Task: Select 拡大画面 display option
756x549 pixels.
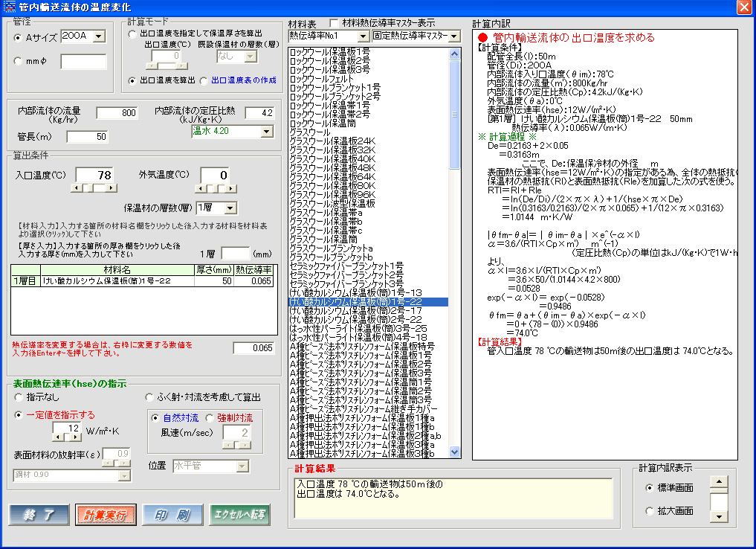Action: pyautogui.click(x=650, y=511)
